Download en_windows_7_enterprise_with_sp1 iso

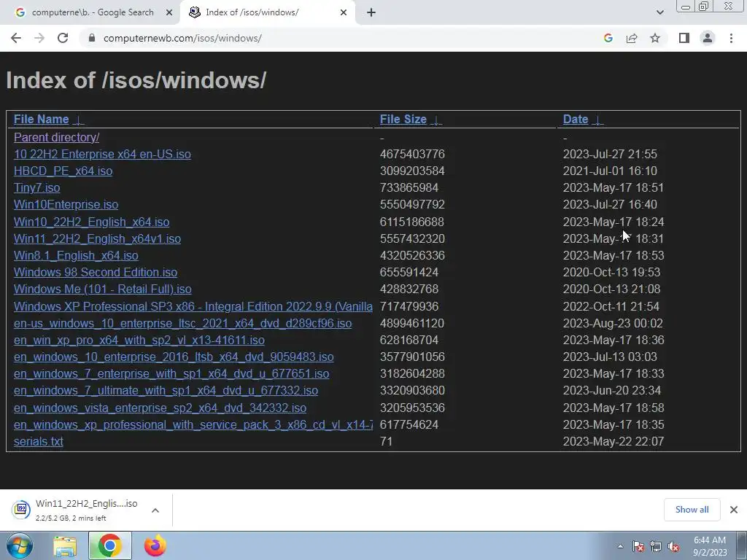coord(171,373)
